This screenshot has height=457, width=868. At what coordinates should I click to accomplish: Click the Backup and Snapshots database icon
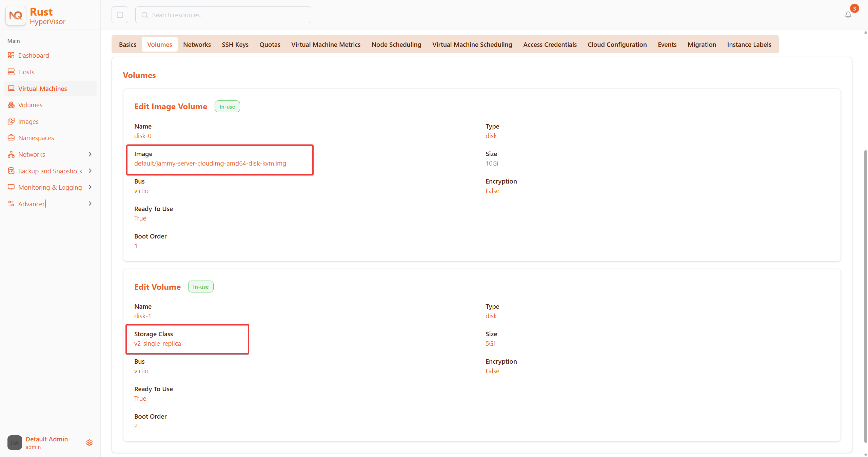[x=11, y=171]
